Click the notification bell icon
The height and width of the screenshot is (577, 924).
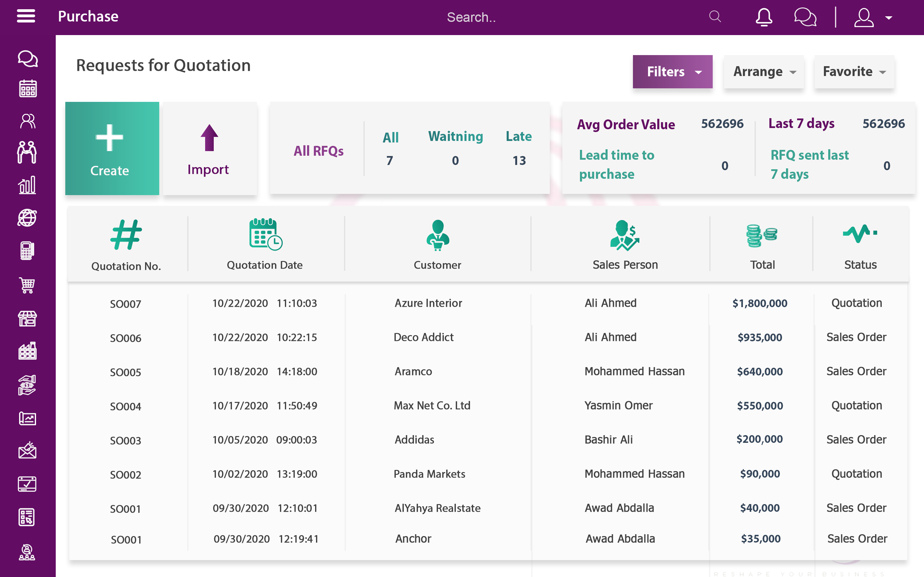pyautogui.click(x=764, y=17)
